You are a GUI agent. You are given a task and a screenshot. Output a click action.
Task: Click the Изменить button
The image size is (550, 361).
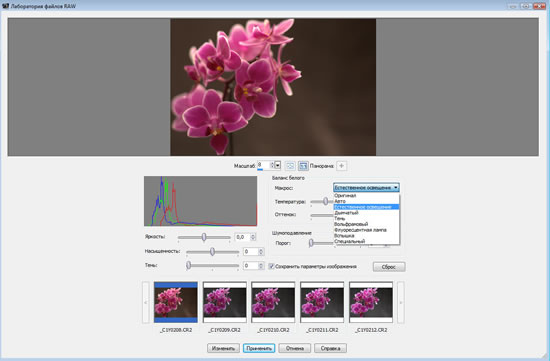click(x=223, y=348)
